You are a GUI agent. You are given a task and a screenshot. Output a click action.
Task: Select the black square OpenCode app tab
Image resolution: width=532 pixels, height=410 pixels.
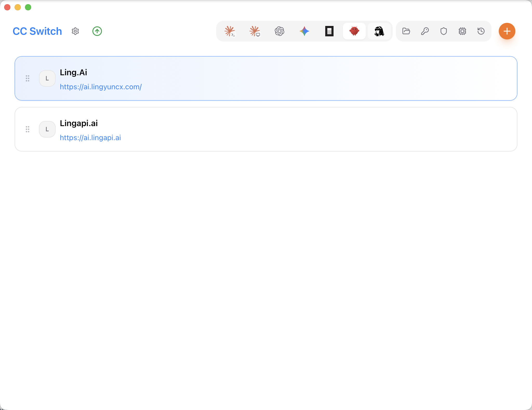[x=329, y=31]
